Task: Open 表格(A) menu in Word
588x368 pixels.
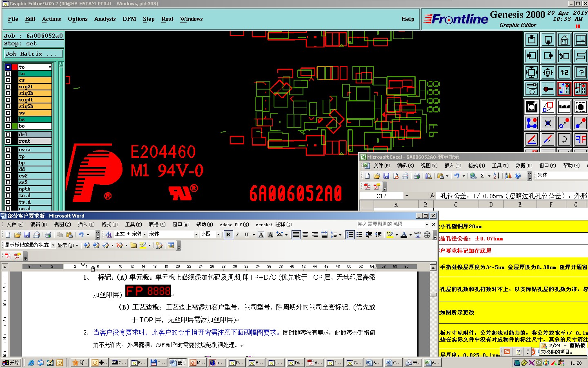Action: tap(157, 224)
